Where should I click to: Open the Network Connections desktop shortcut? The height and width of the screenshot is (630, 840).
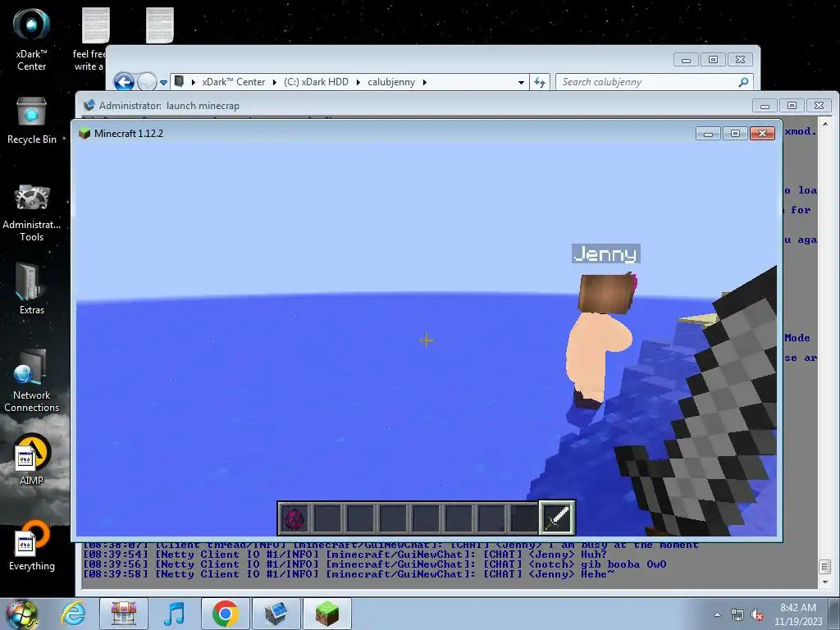pyautogui.click(x=31, y=381)
